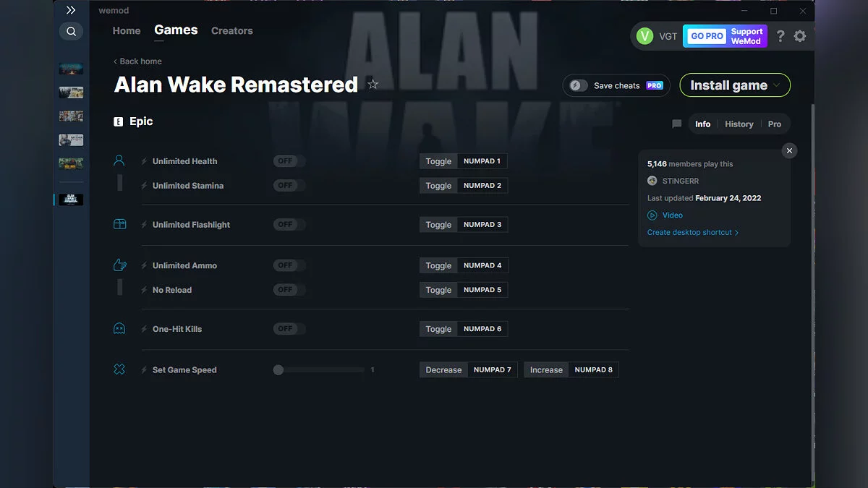Click the Health category icon beside Unlimited Health
Image resolution: width=868 pixels, height=488 pixels.
119,160
